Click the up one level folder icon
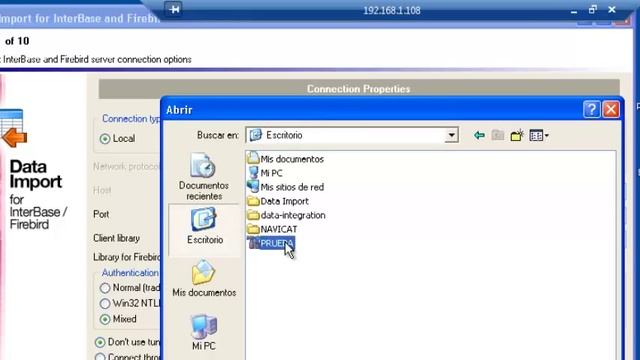640x360 pixels. tap(498, 135)
